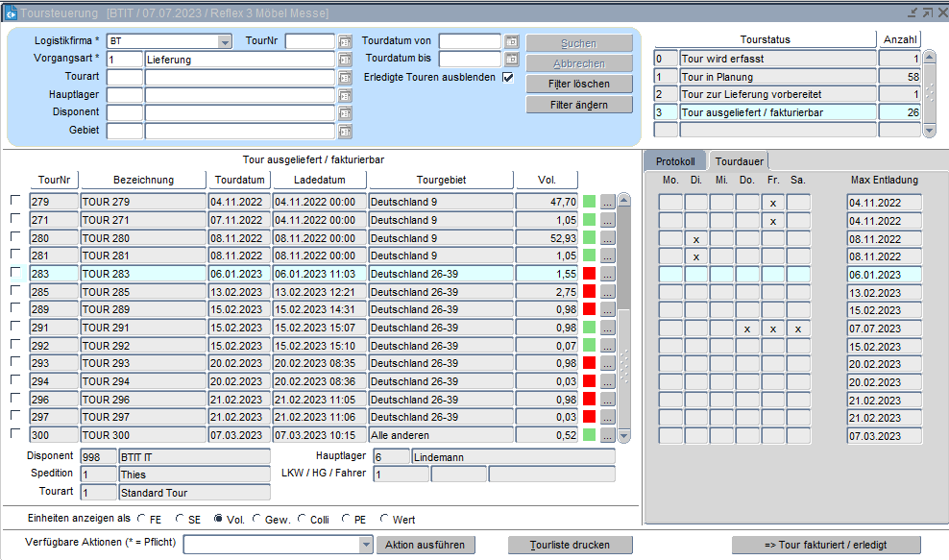This screenshot has height=560, width=949.
Task: Open lookup icon for Disponent field
Action: pos(346,113)
